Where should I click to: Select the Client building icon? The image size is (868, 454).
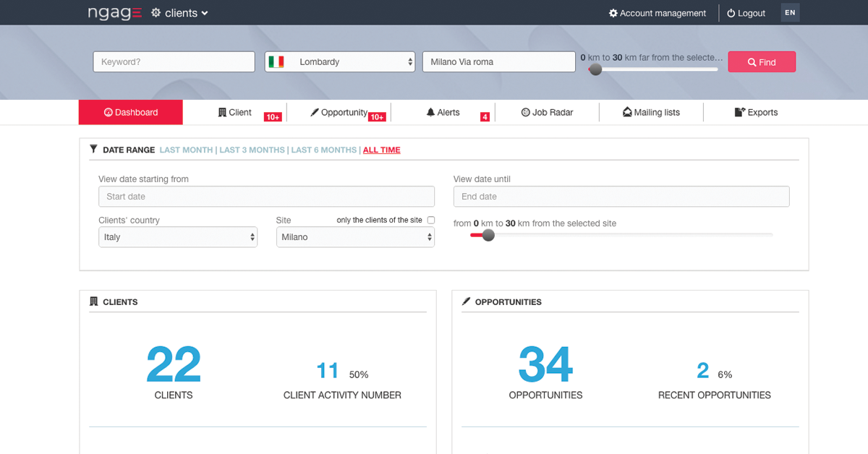[x=224, y=112]
